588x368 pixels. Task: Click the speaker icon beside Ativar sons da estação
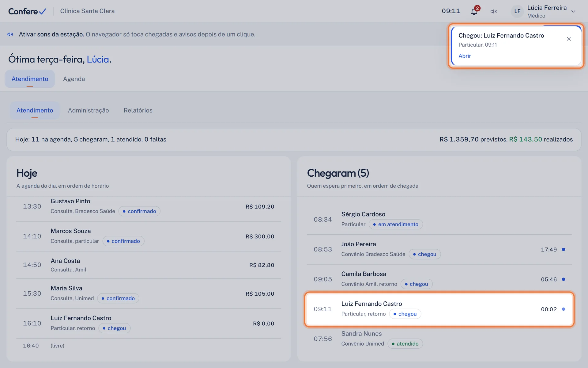point(10,34)
